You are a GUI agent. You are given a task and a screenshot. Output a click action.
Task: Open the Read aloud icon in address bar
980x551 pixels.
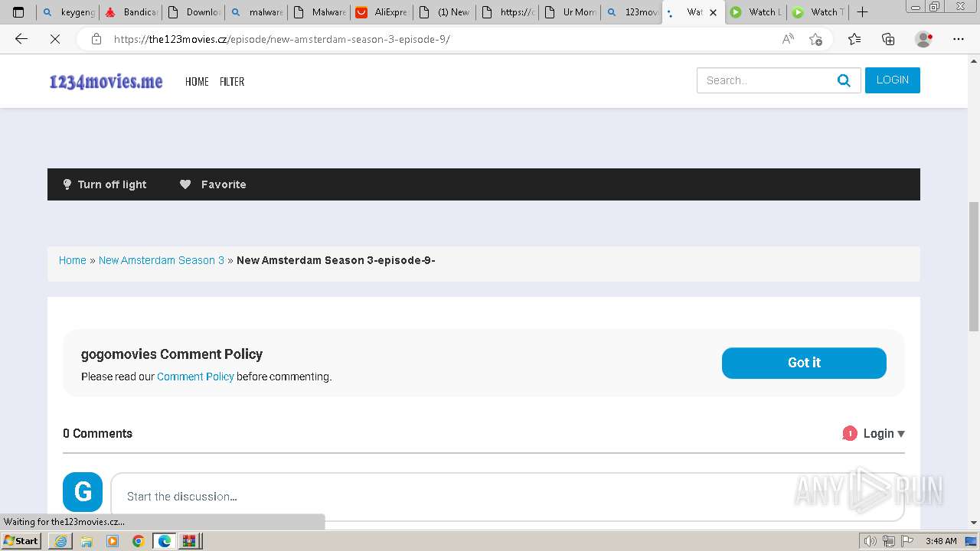click(x=788, y=39)
